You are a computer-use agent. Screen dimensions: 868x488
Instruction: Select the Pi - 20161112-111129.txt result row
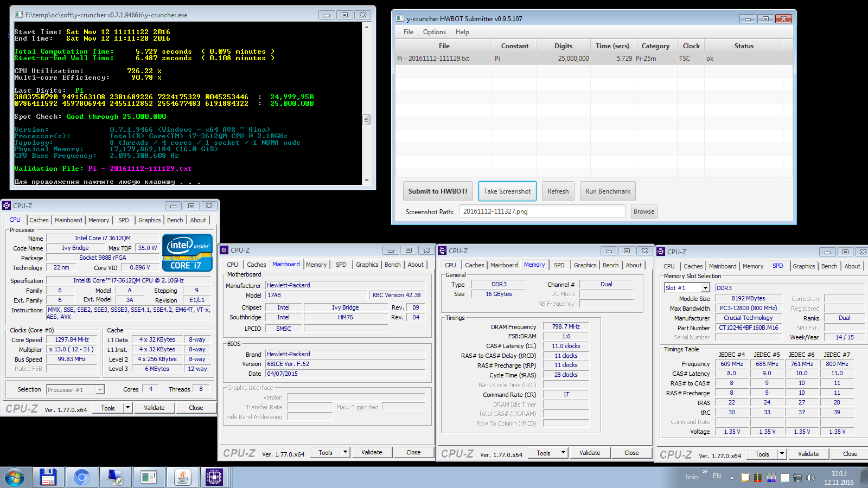(594, 59)
